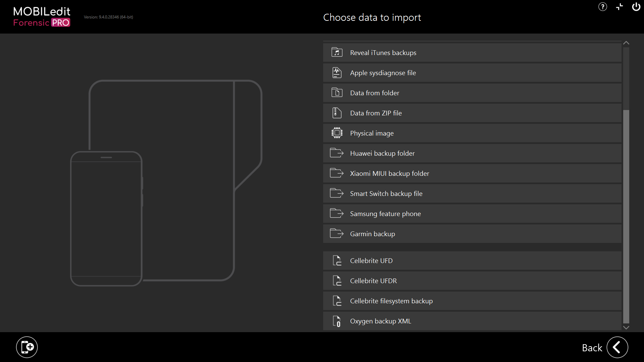The height and width of the screenshot is (362, 644).
Task: Click the Reveal iTunes backups music icon
Action: (x=337, y=53)
